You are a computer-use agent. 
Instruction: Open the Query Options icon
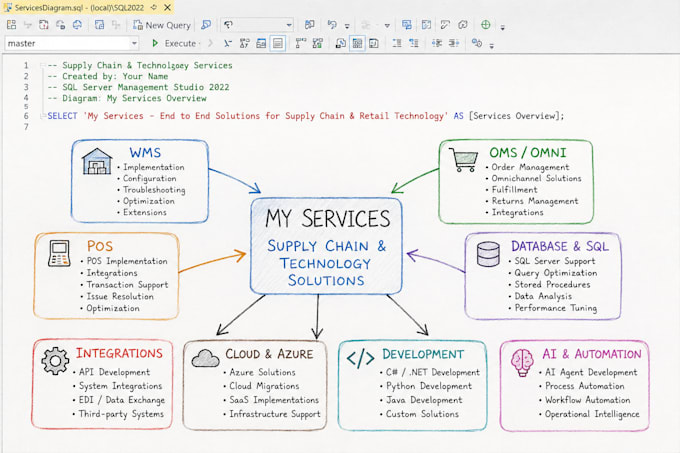point(261,43)
